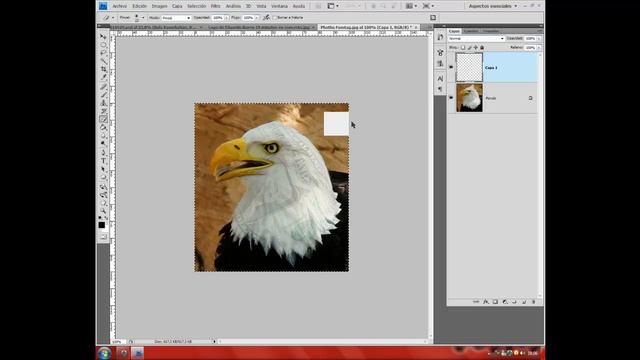Toggle lock layer position

tap(476, 47)
